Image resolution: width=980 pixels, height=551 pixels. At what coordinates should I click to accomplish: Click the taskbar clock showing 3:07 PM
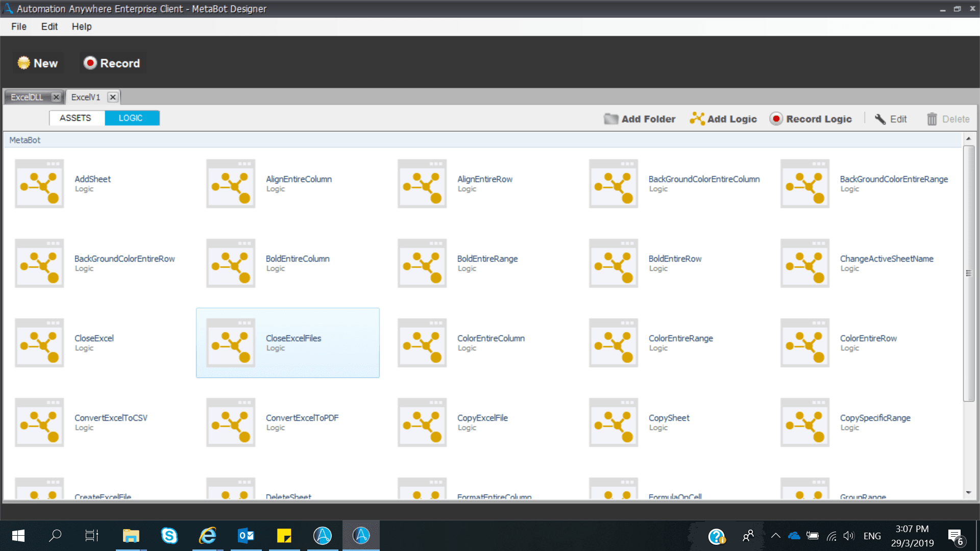coord(913,536)
